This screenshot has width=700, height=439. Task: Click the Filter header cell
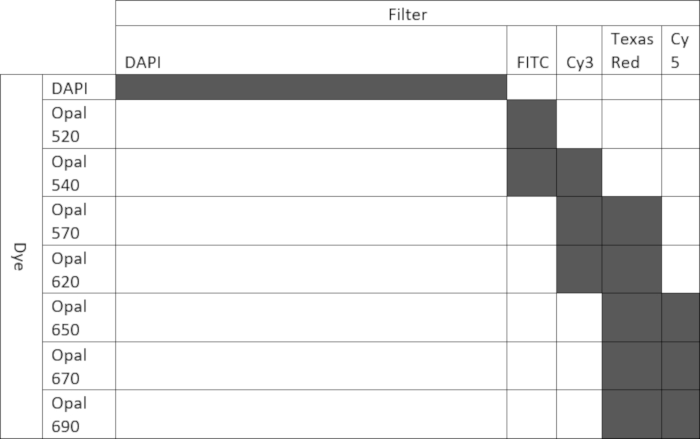[407, 14]
